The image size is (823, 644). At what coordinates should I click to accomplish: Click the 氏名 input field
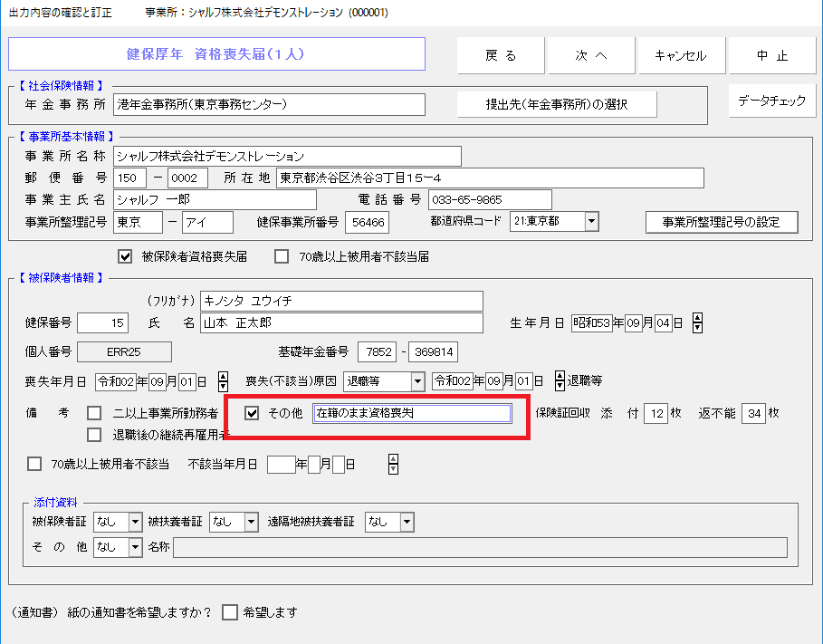pos(335,323)
